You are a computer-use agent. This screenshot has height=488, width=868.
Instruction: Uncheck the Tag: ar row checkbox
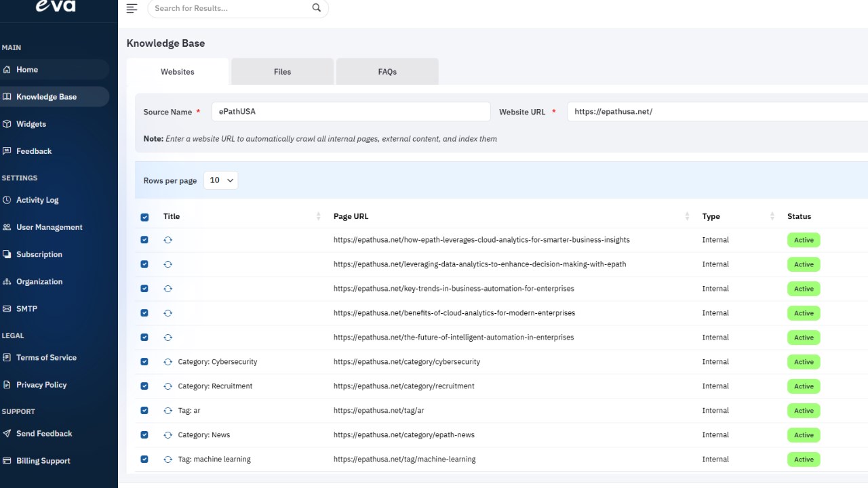click(x=144, y=411)
